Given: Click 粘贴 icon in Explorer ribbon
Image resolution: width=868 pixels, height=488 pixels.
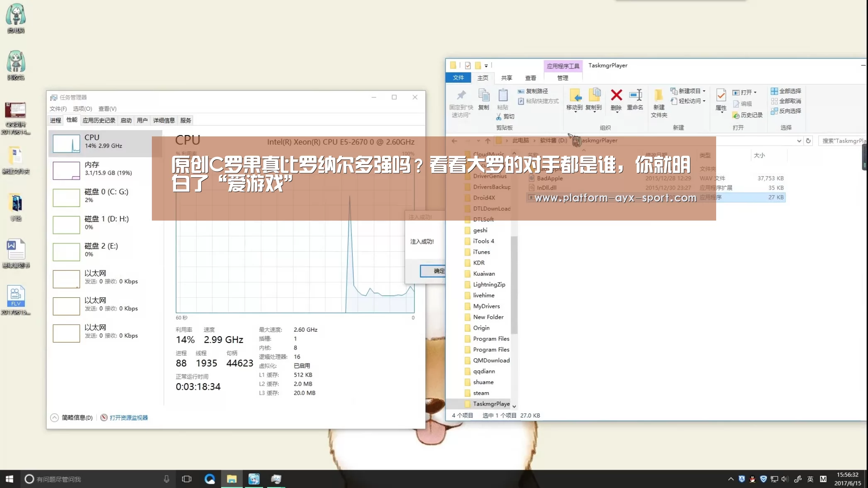Looking at the screenshot, I should 502,100.
